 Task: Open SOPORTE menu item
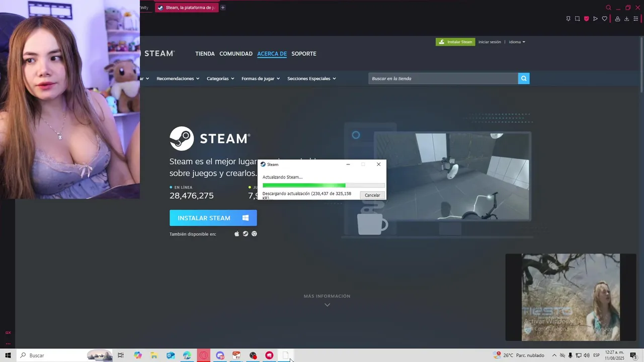pyautogui.click(x=304, y=54)
